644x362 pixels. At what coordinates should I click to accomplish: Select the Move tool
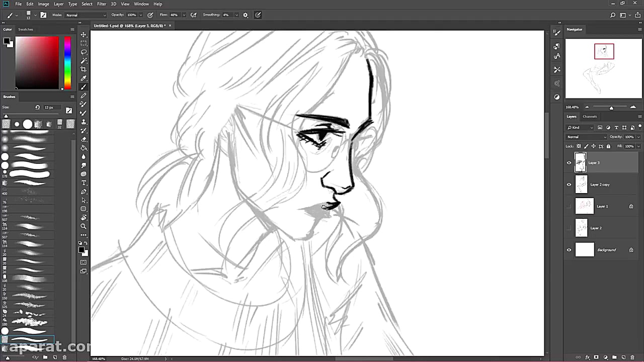tap(84, 35)
